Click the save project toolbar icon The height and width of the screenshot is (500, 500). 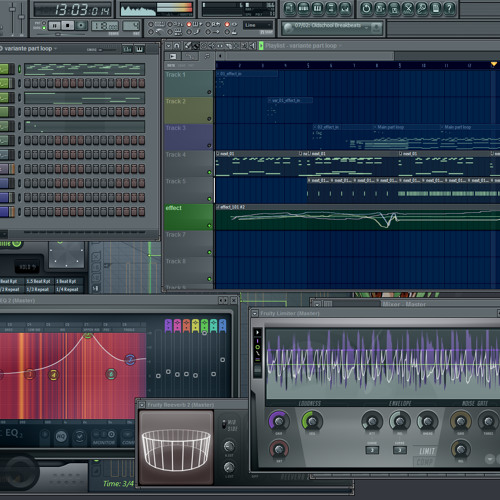380,8
